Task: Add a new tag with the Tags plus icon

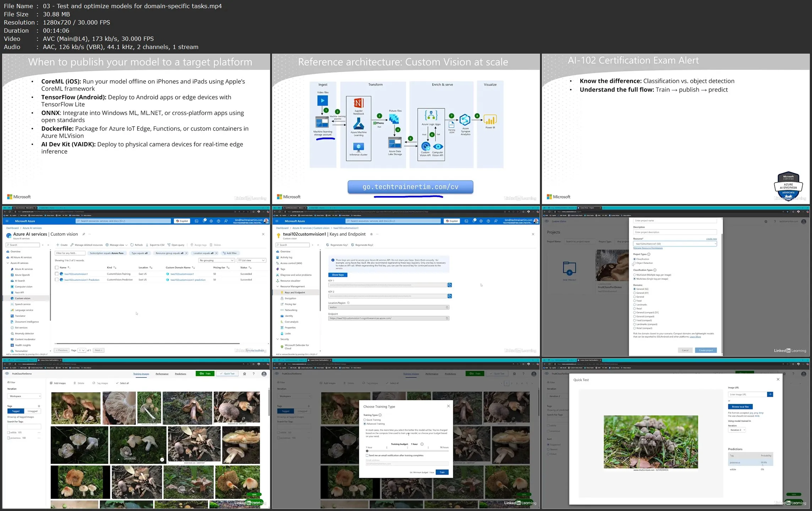Action: click(x=39, y=406)
